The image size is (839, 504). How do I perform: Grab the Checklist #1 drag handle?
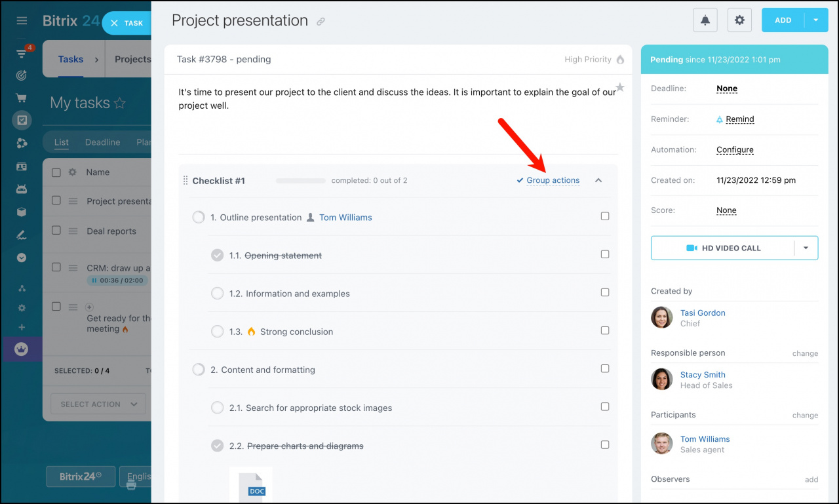pyautogui.click(x=185, y=181)
